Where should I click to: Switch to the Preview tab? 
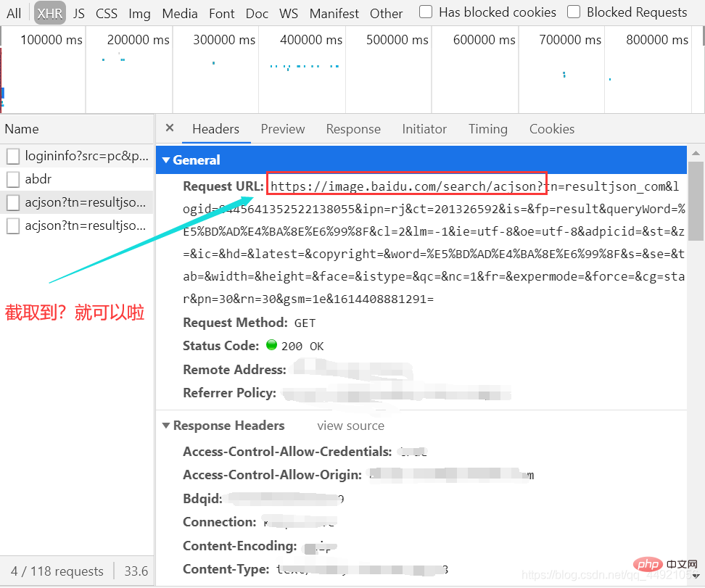click(x=282, y=129)
